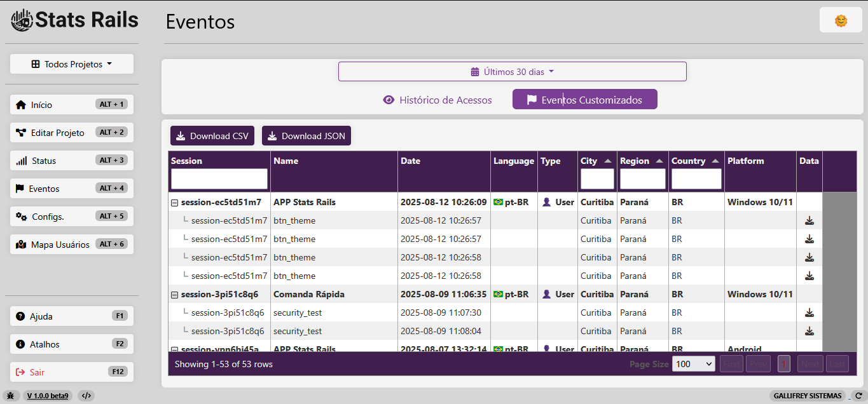Click the Editar Projeto diagram icon
This screenshot has width=868, height=404.
[21, 133]
